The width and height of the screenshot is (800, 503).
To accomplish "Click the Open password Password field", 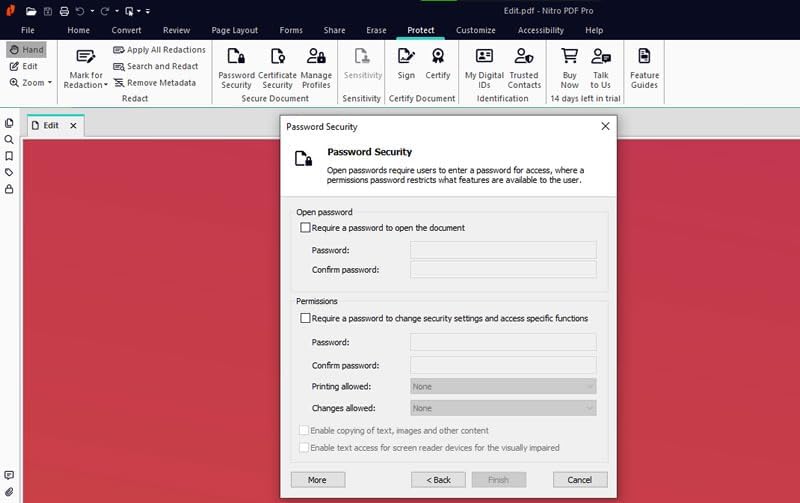I will tap(503, 250).
